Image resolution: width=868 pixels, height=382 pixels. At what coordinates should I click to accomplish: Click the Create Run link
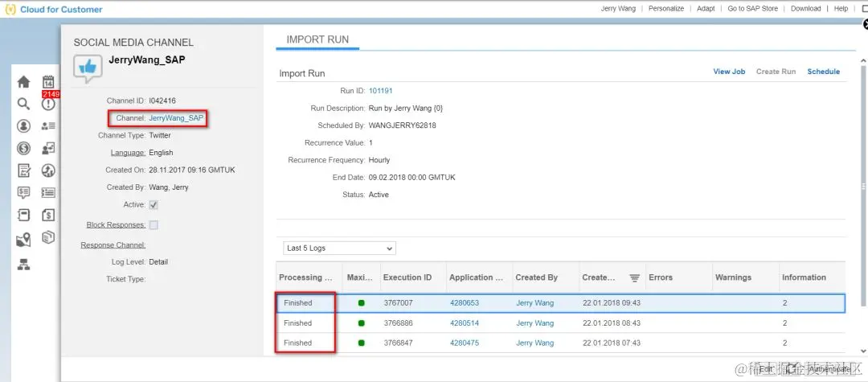pos(776,72)
